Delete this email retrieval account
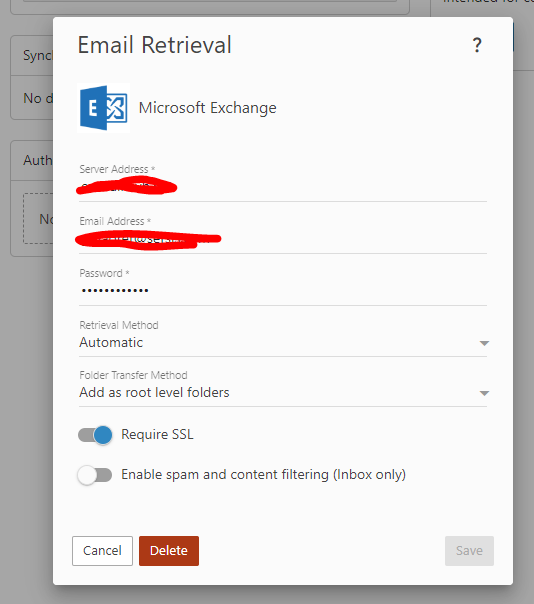This screenshot has width=534, height=604. (x=169, y=551)
